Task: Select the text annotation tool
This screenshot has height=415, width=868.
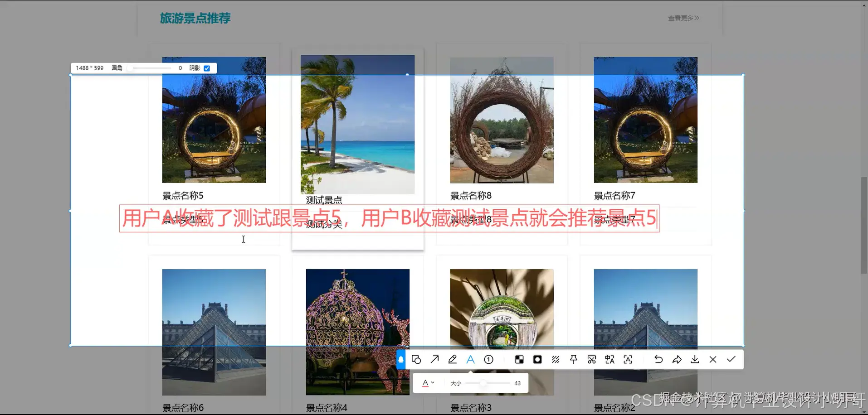Action: [470, 359]
